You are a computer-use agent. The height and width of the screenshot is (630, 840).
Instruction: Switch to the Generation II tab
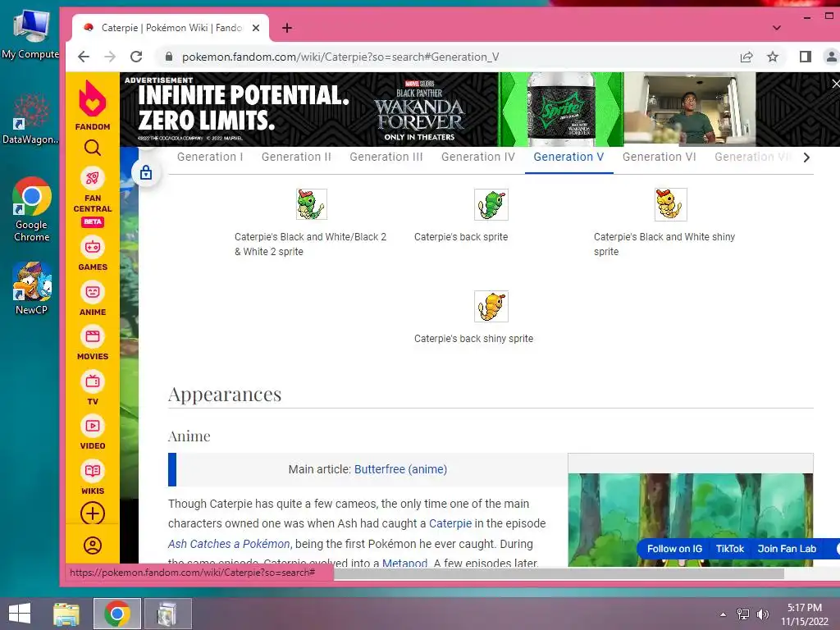(296, 157)
